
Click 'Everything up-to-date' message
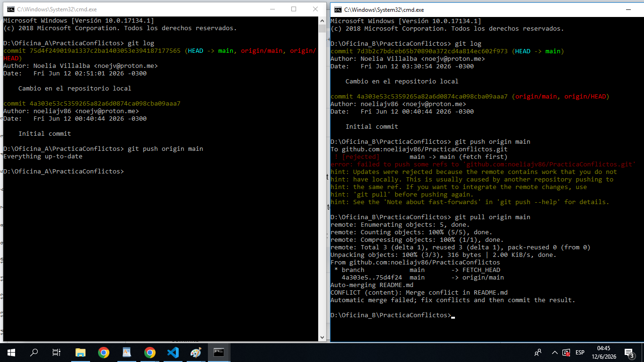43,156
